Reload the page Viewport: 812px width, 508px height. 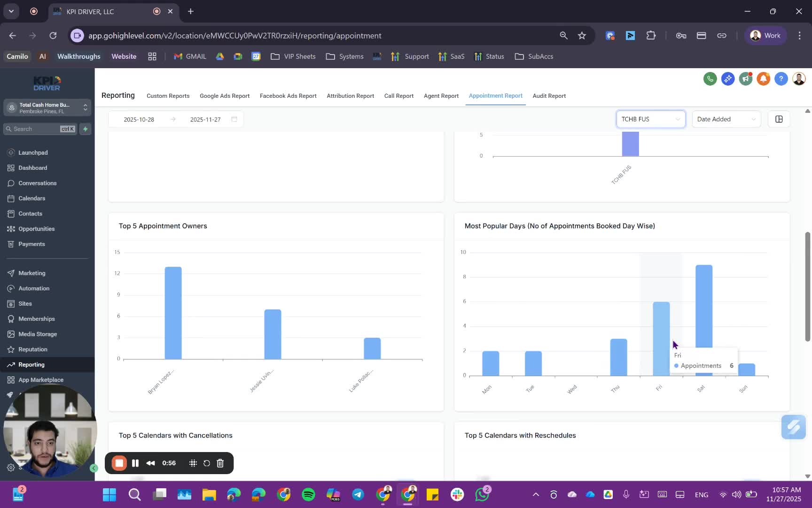coord(53,36)
